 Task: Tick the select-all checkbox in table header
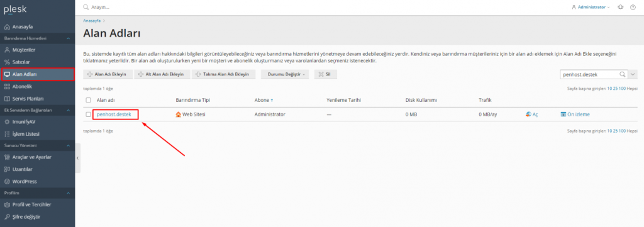pos(88,100)
